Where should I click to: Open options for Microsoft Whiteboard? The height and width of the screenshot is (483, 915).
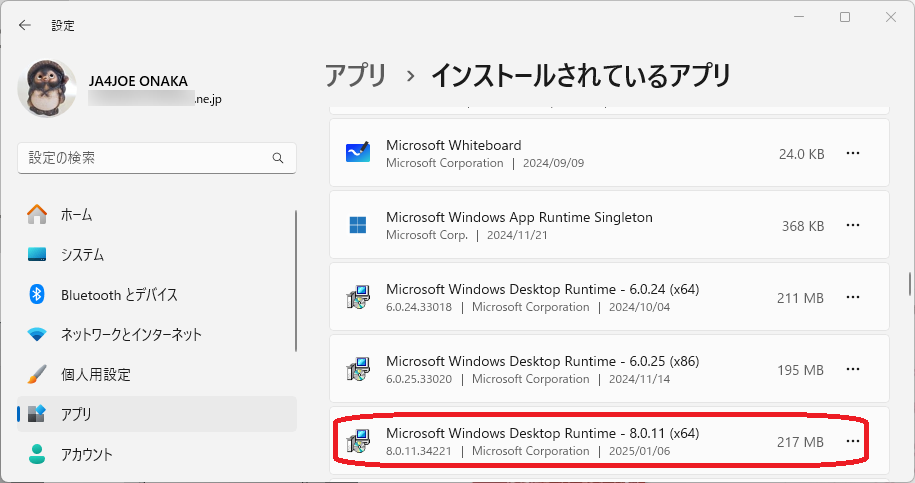click(853, 153)
